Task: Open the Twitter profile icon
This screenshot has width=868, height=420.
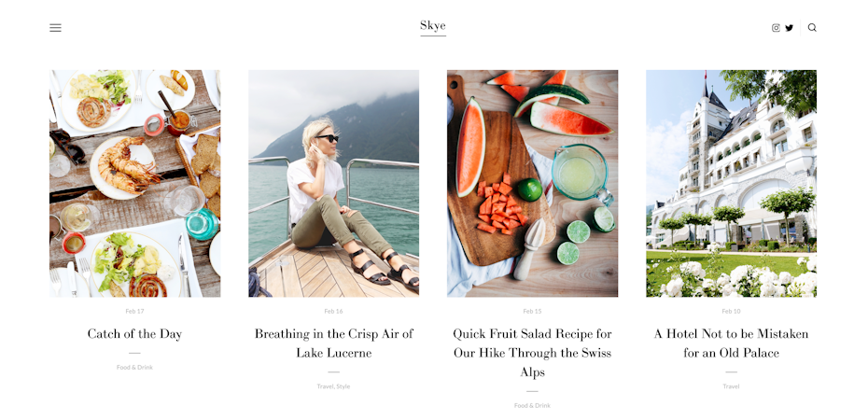Action: 790,28
